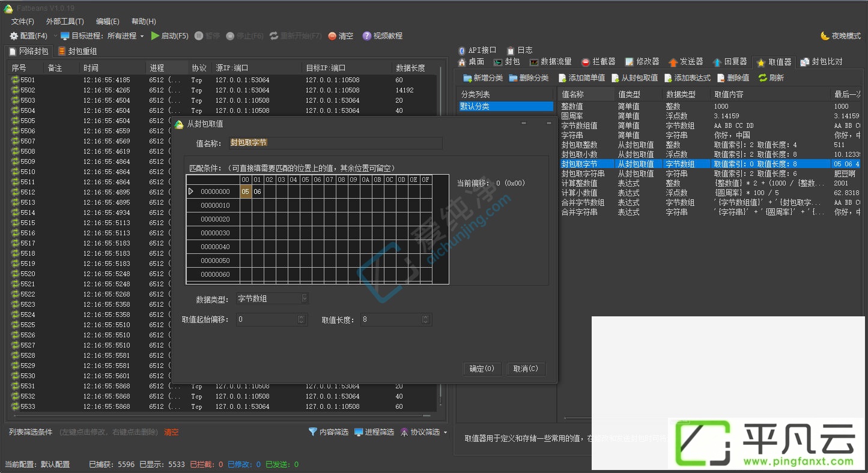Increase the start offset (取值起始偏移) spinner
This screenshot has width=868, height=473.
click(x=302, y=317)
